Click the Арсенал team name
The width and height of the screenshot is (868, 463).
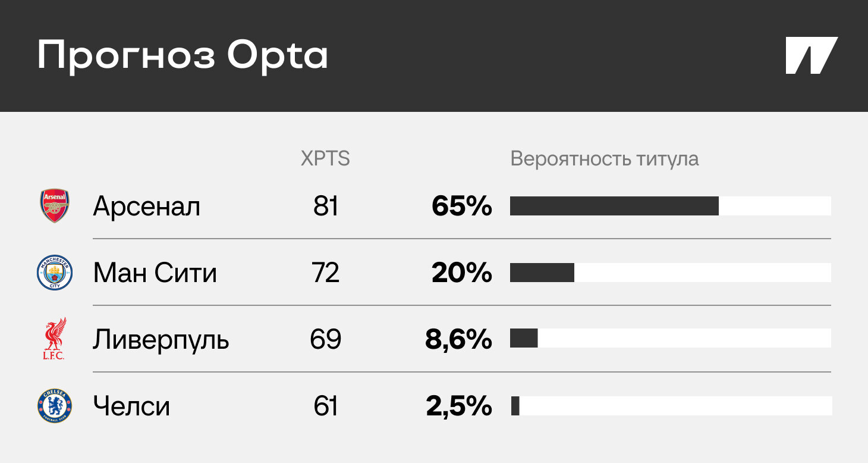click(x=146, y=207)
